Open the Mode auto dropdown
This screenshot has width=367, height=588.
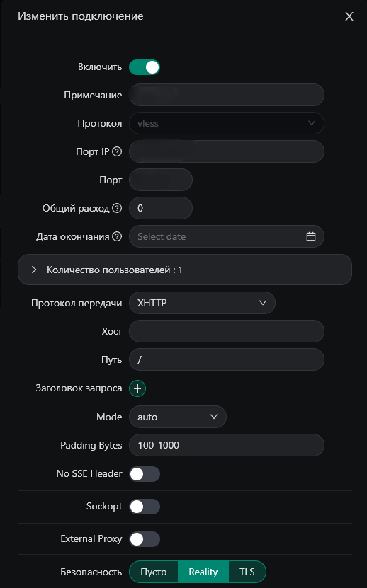click(178, 417)
